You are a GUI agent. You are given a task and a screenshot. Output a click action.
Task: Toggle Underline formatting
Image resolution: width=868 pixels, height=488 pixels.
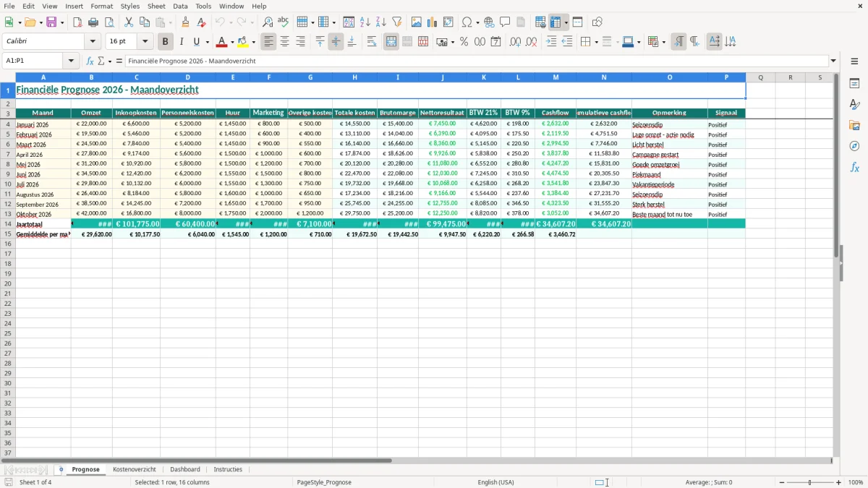[196, 42]
